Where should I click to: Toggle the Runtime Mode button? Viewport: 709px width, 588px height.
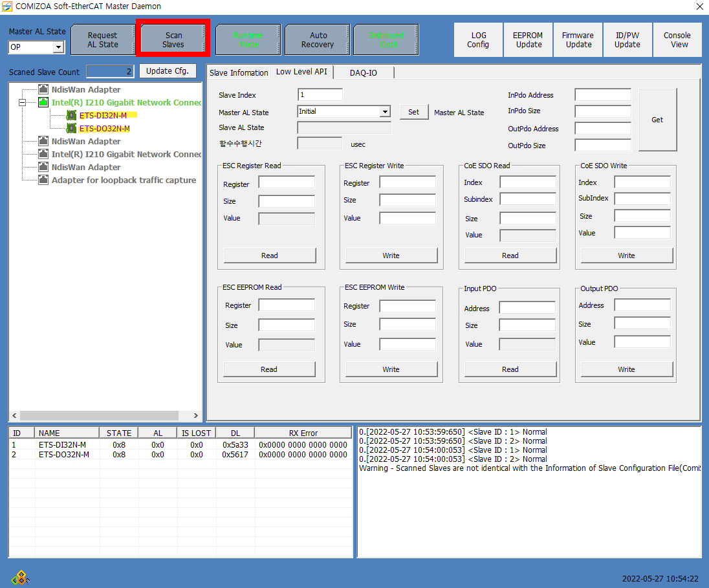coord(248,40)
